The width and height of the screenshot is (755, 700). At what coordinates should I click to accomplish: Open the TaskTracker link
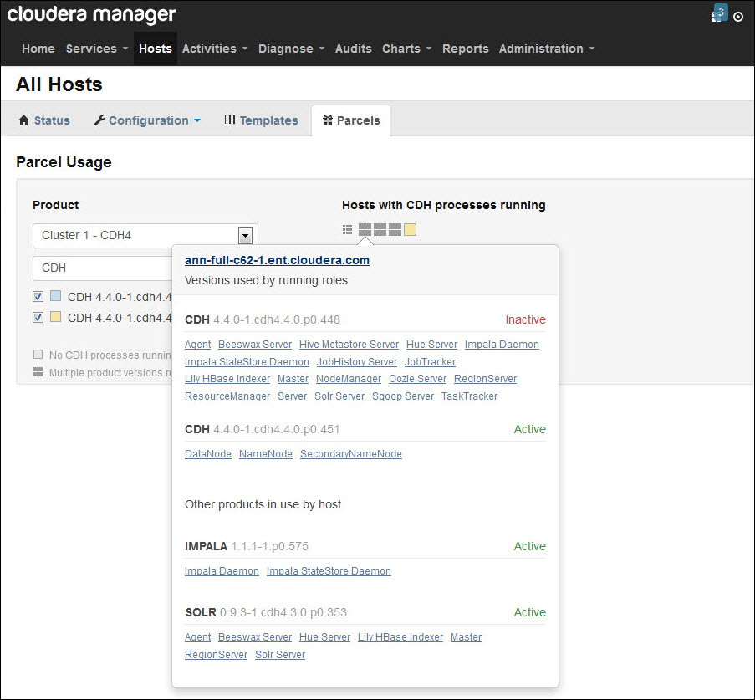(x=469, y=396)
